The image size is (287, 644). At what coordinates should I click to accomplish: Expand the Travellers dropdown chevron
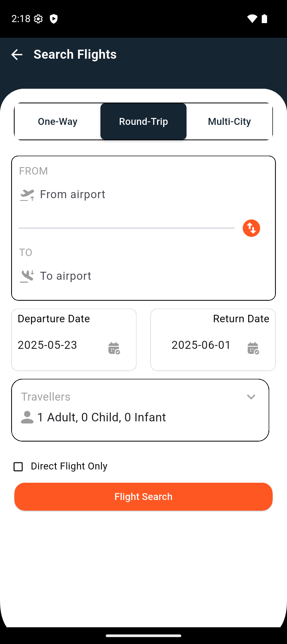tap(251, 397)
